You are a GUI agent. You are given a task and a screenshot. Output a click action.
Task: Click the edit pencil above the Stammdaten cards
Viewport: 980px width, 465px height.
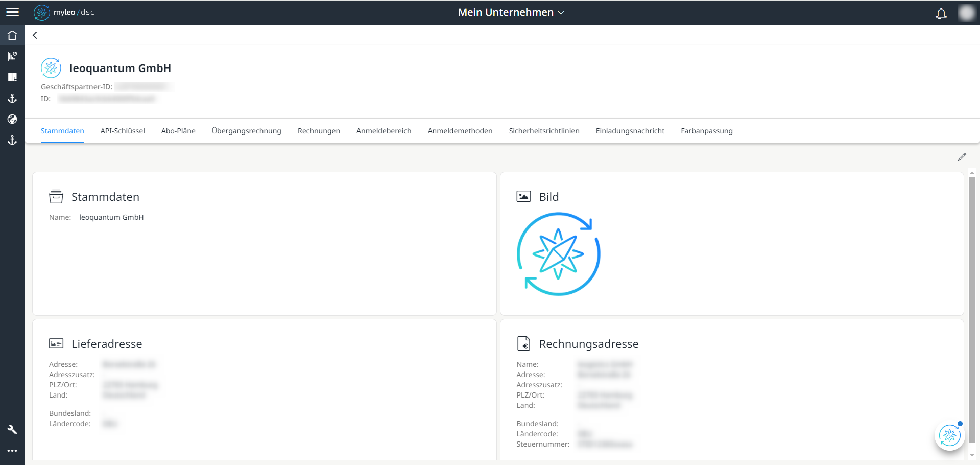tap(963, 157)
